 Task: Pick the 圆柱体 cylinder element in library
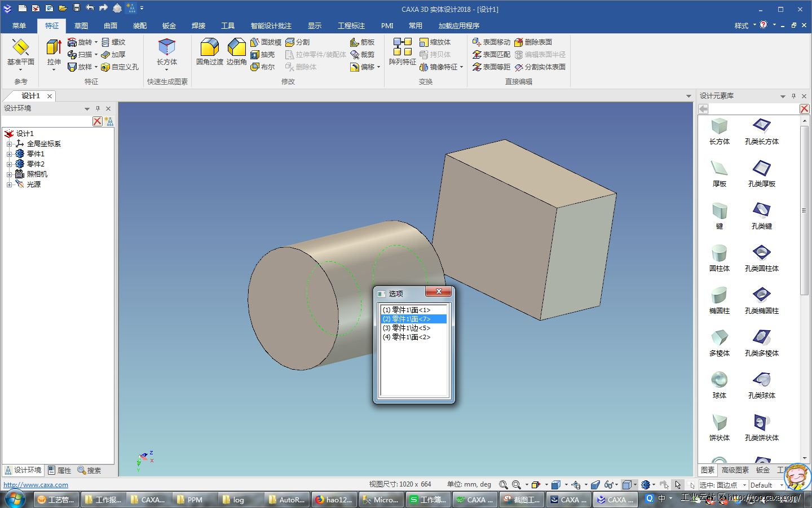coord(719,258)
